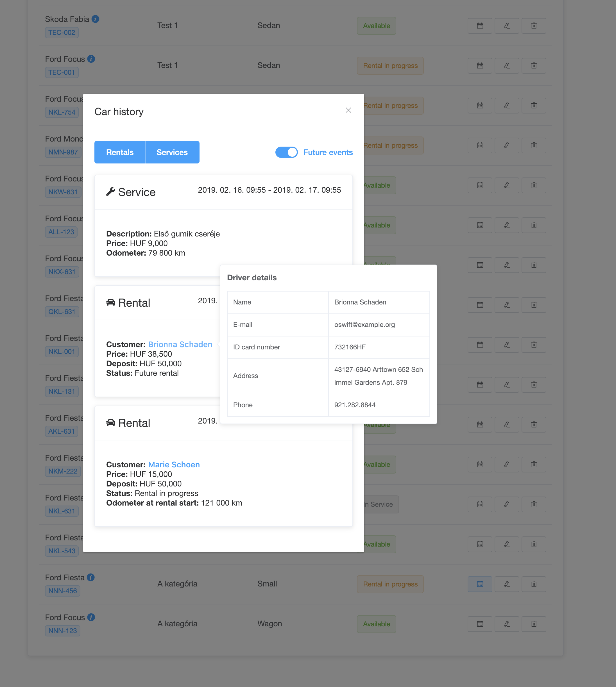616x687 pixels.
Task: Click the TEC-002 license plate tag
Action: (62, 33)
